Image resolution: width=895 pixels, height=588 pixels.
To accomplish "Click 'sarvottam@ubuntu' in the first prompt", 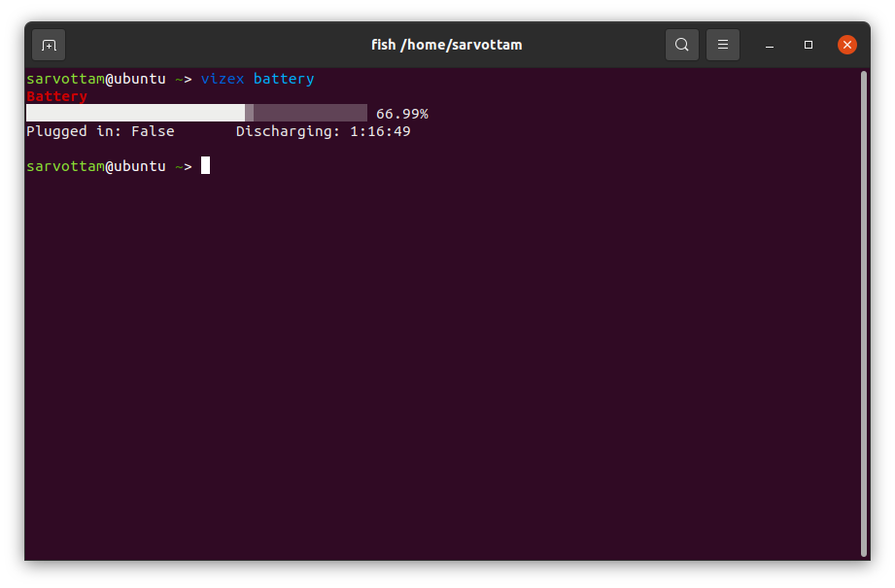I will [x=96, y=79].
